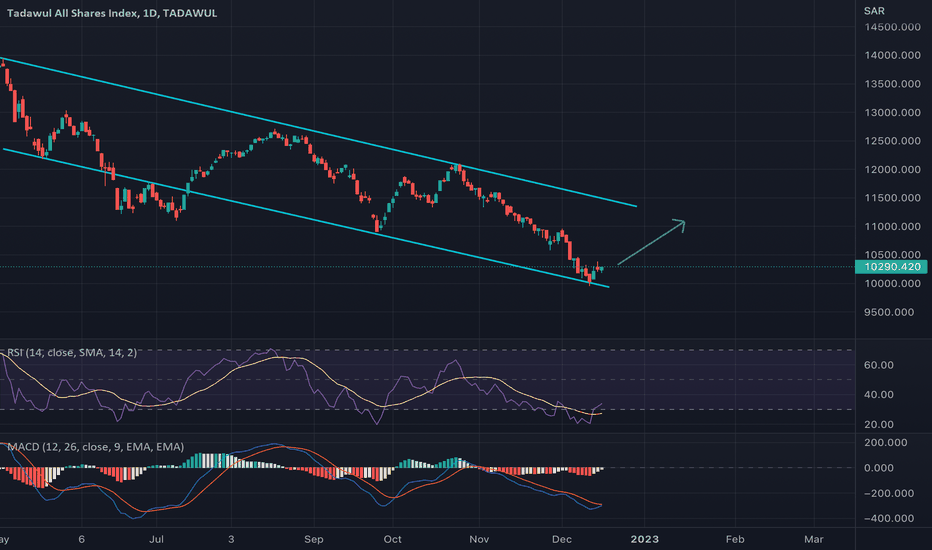Click the Sep label on time axis
The height and width of the screenshot is (550, 932).
point(313,539)
